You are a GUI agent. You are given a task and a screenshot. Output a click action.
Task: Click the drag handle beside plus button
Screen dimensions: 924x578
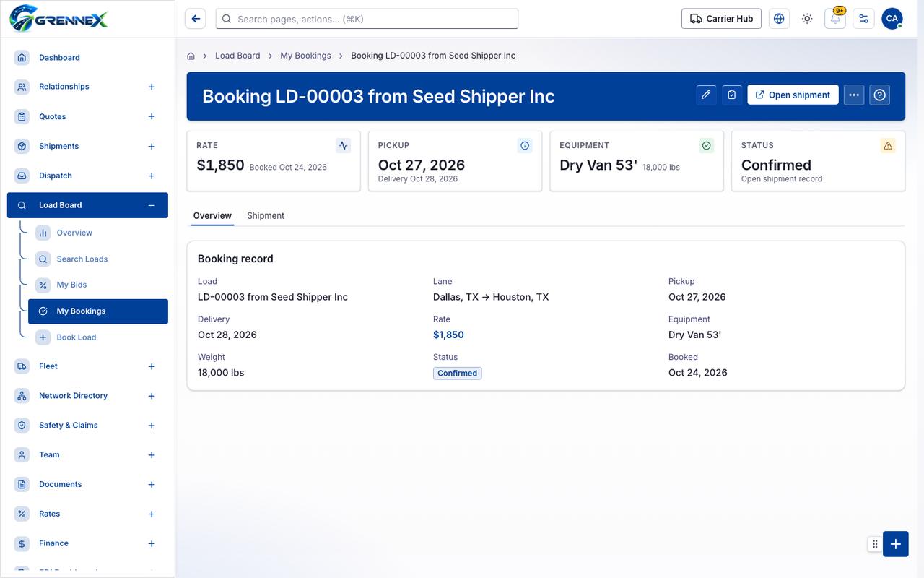875,544
